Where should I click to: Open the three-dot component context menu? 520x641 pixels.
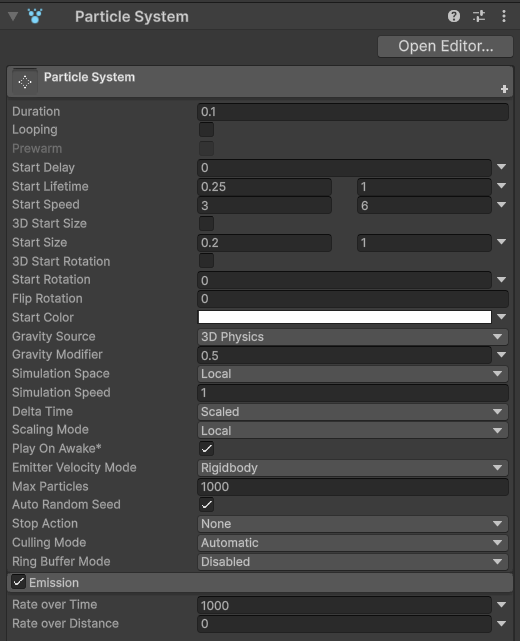click(504, 16)
